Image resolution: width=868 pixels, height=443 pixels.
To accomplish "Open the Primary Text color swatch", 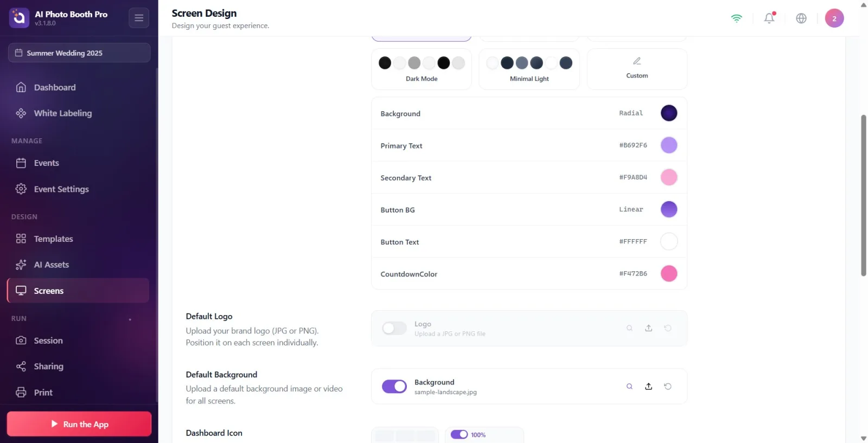I will [x=669, y=145].
